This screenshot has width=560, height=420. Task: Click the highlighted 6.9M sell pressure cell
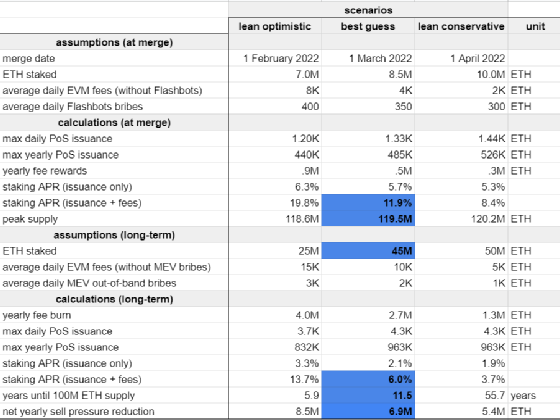tap(368, 411)
